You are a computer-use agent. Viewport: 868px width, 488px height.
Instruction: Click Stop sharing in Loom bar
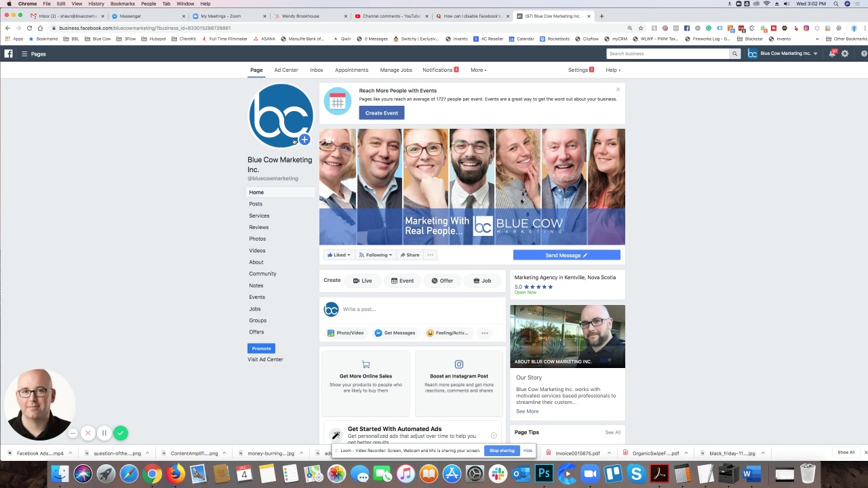point(502,451)
